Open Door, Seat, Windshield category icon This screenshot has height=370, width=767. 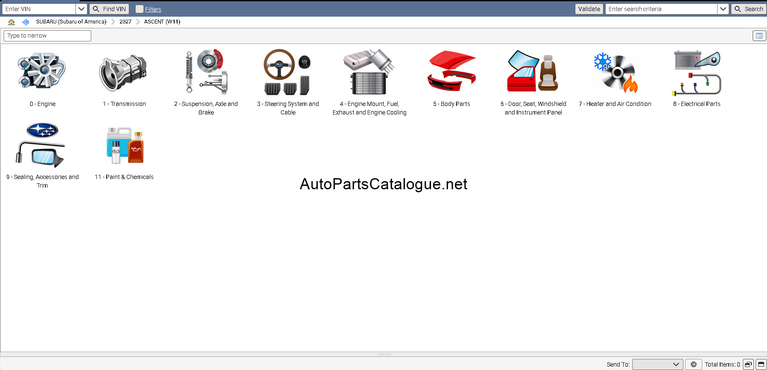tap(533, 72)
